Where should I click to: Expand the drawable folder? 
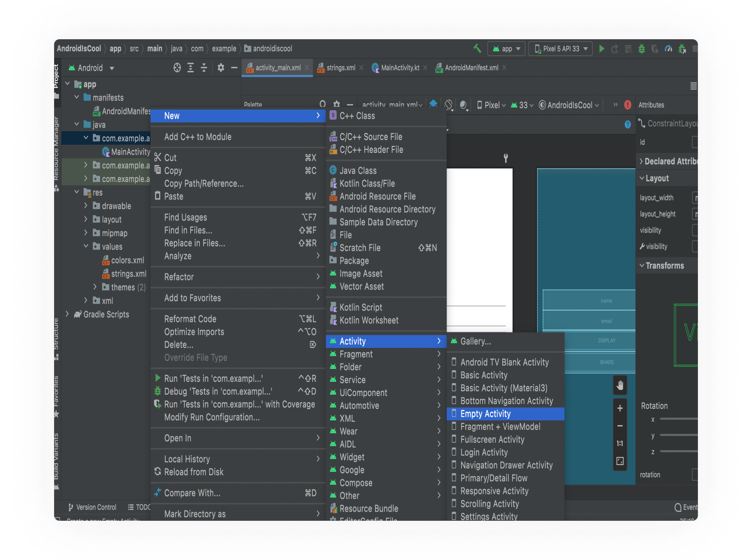[86, 205]
